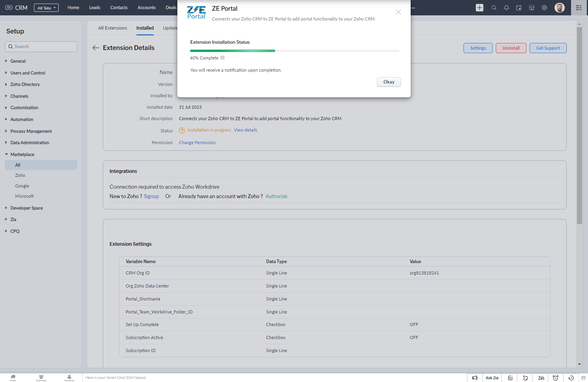
Task: Switch to the All Extensions tab
Action: coord(113,28)
